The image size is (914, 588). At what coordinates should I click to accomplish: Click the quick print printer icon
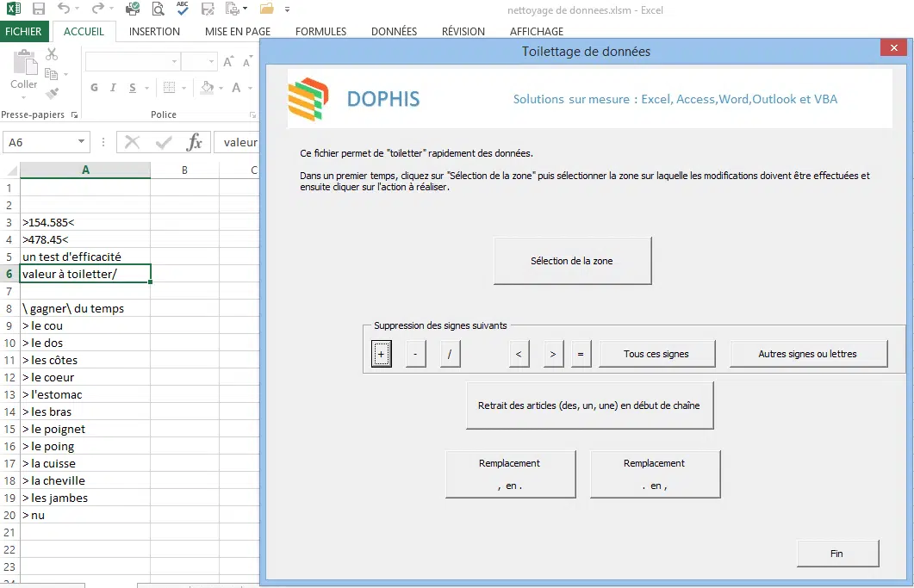point(133,9)
